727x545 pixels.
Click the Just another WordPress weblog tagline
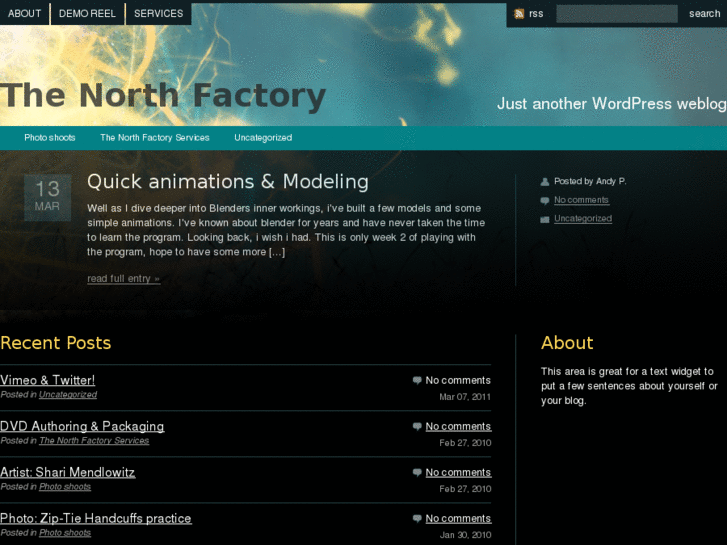(x=612, y=104)
